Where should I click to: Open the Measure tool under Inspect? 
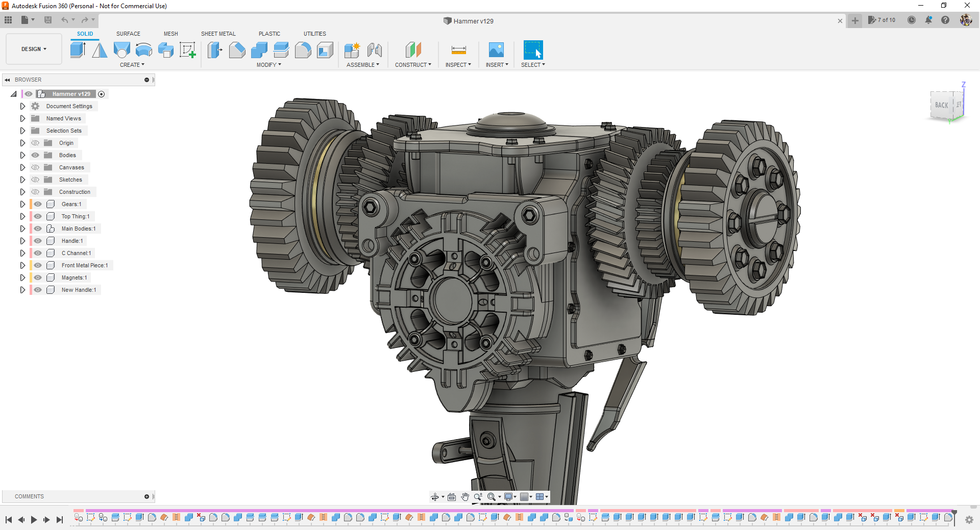(458, 50)
